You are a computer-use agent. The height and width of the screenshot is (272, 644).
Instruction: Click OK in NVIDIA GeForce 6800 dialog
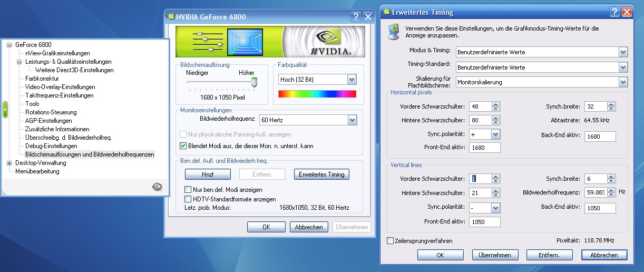tap(266, 227)
